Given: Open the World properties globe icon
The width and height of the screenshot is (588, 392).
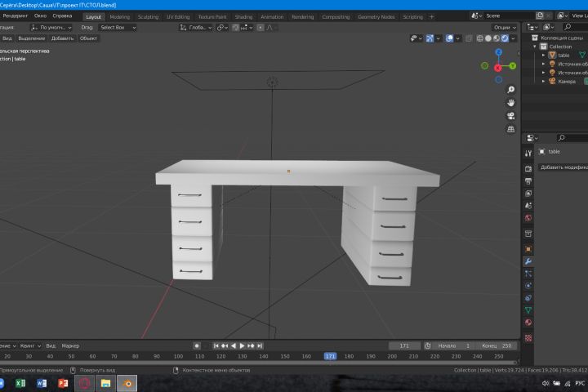Looking at the screenshot, I should (x=528, y=218).
